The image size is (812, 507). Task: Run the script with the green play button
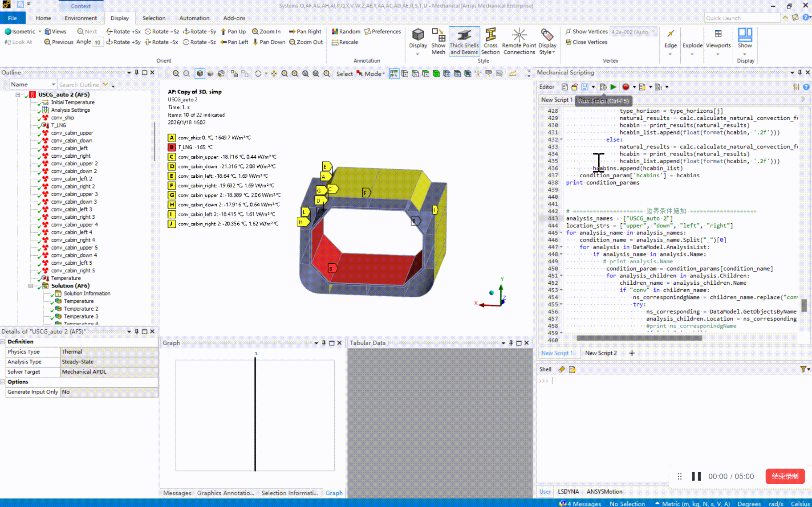pyautogui.click(x=613, y=87)
